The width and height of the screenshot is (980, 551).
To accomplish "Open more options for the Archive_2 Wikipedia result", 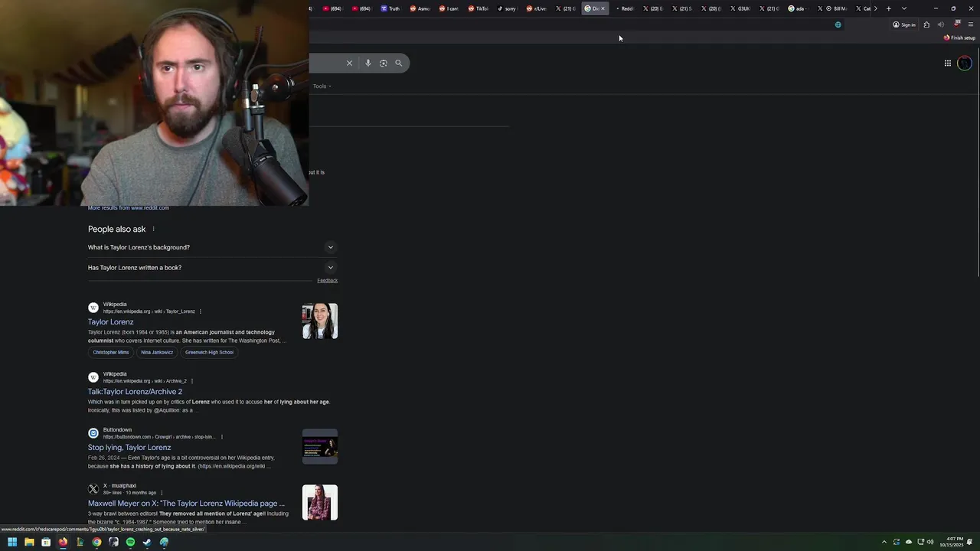I will (x=191, y=381).
